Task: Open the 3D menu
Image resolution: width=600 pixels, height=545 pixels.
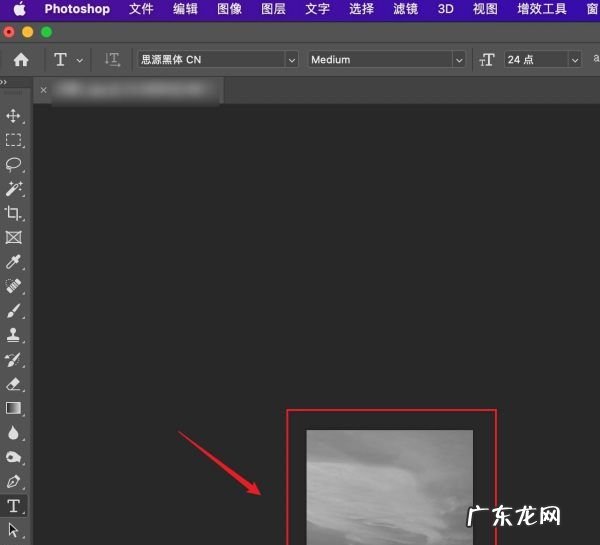Action: 445,9
